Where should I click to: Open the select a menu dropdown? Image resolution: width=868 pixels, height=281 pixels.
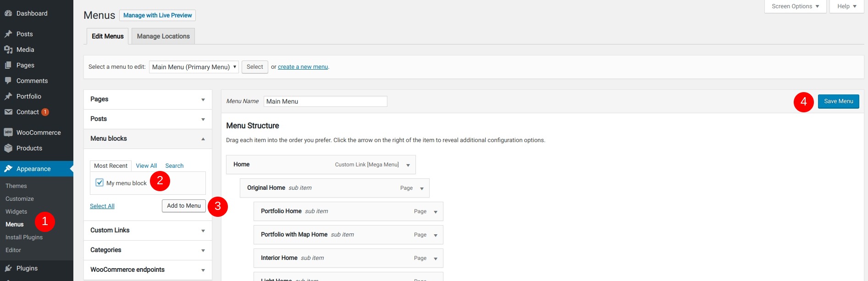(x=194, y=67)
